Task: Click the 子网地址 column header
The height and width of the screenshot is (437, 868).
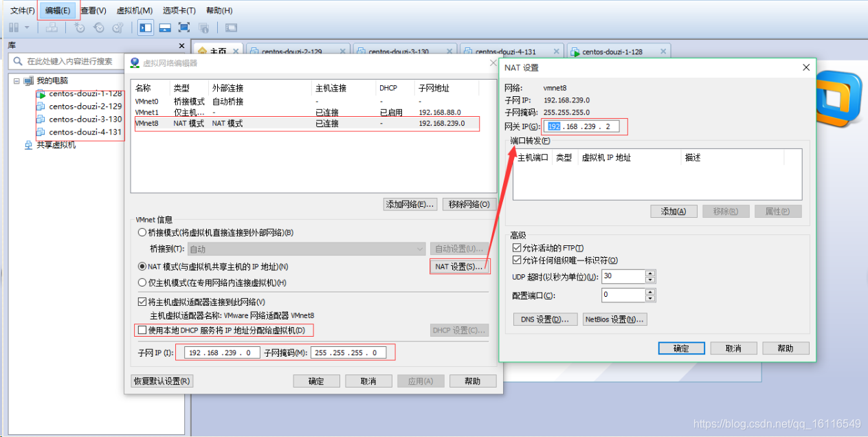Action: 434,88
